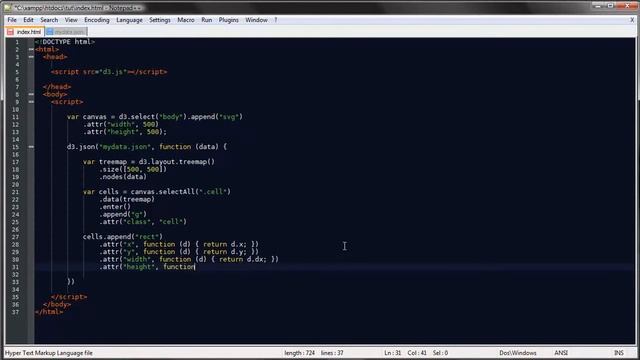Open the Language menu
Screen dimensions: 640x360
[x=129, y=20]
